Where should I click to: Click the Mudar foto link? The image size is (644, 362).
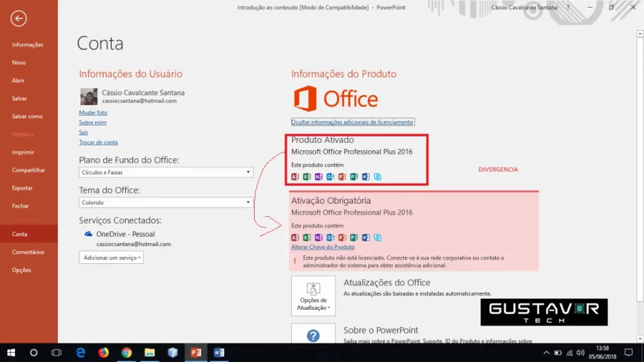93,112
